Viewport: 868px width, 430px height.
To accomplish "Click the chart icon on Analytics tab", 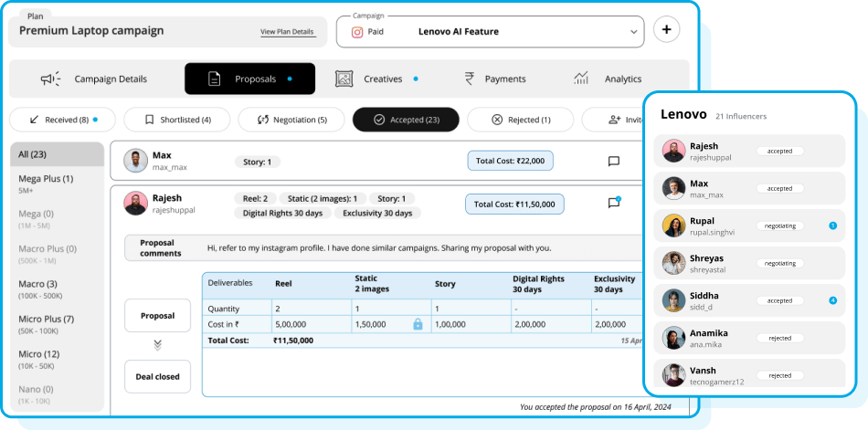I will coord(581,79).
